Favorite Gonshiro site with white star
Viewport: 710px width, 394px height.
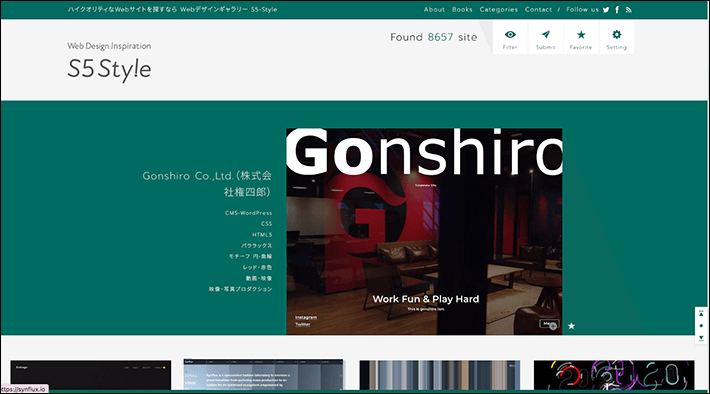click(571, 326)
